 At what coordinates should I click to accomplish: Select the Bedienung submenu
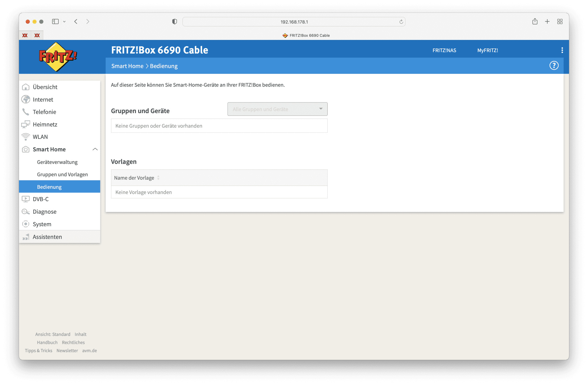(x=60, y=187)
